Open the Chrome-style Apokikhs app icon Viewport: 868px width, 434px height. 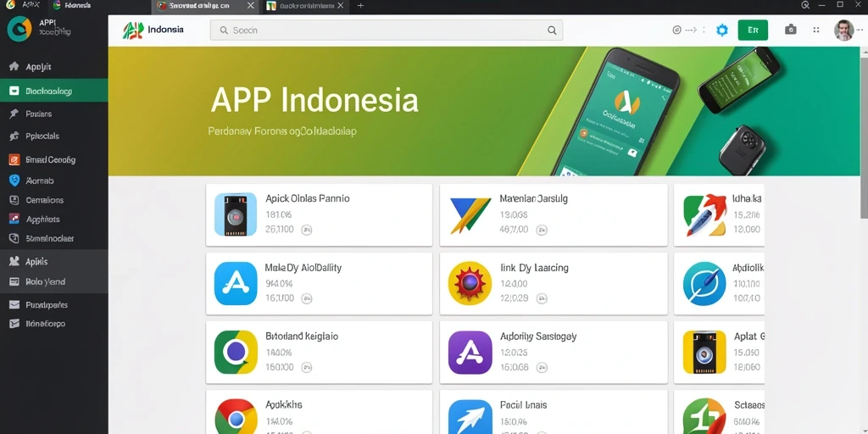(x=236, y=416)
